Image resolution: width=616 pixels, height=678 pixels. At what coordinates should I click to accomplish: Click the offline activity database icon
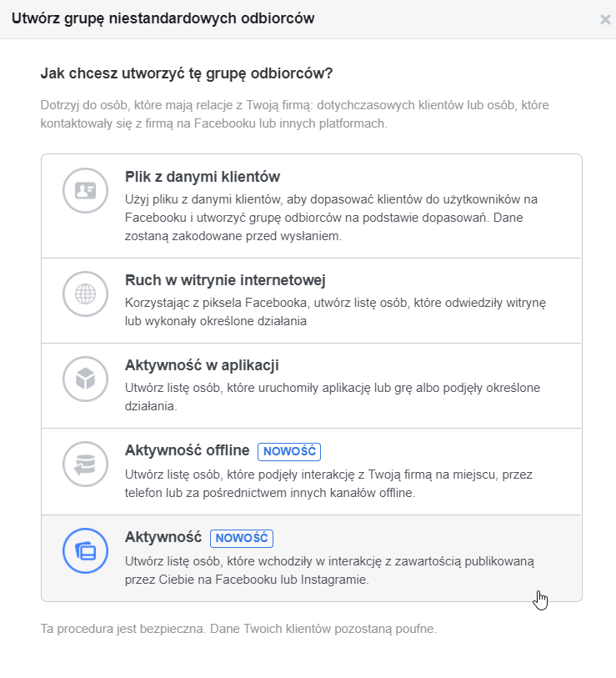[x=86, y=465]
